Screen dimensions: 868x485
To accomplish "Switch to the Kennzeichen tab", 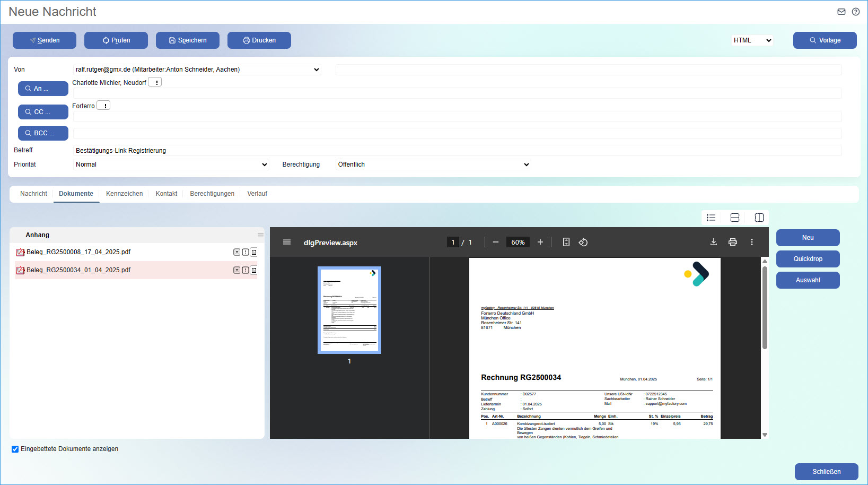I will (124, 194).
